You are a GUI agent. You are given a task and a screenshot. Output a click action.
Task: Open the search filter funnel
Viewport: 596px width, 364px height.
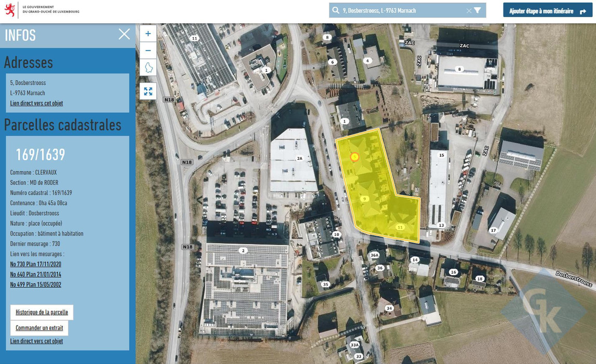(477, 10)
